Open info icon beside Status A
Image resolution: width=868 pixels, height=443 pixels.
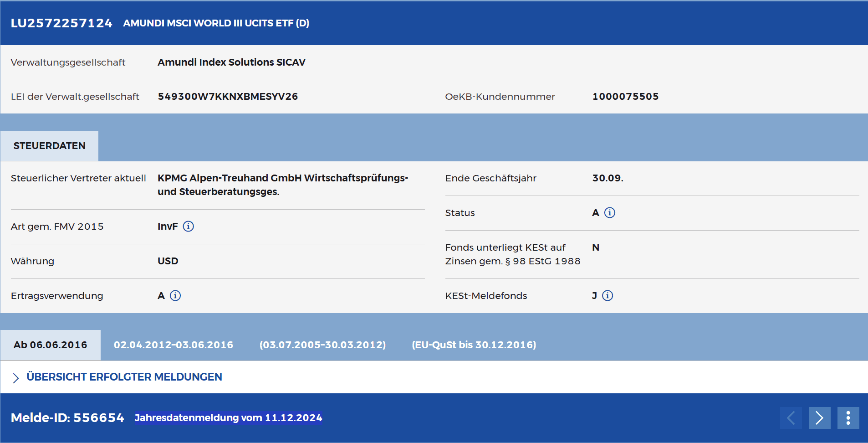(609, 213)
